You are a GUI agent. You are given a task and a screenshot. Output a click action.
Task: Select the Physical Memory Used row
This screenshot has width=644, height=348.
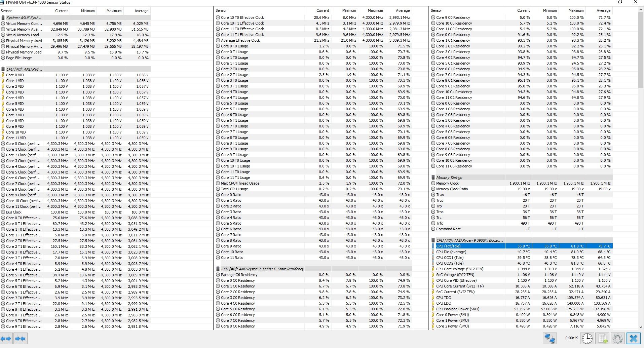point(75,41)
